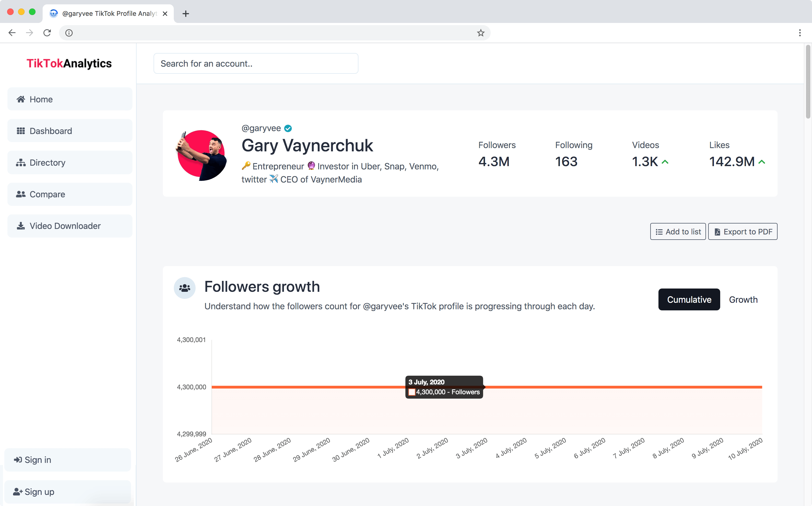
Task: Click the 4,300,001 y-axis label
Action: tap(191, 340)
